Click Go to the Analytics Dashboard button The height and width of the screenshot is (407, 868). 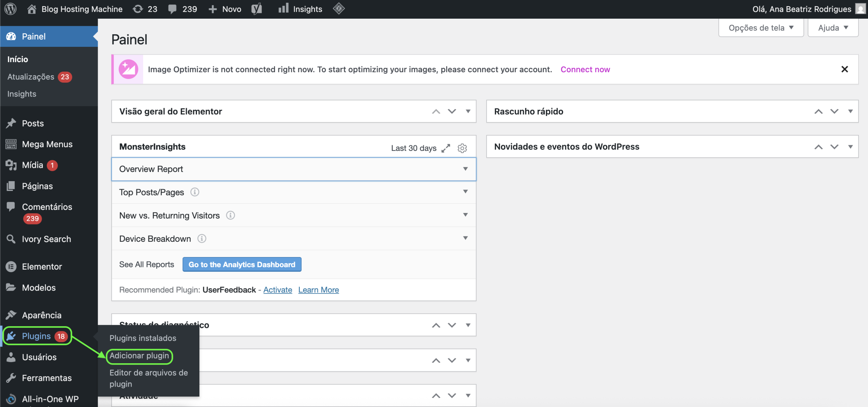point(242,265)
